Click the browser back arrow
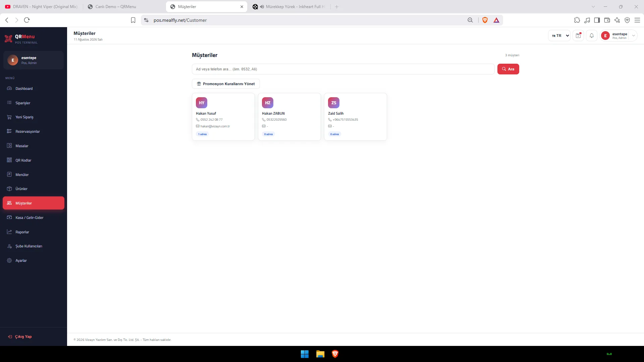Screen dimensions: 644x362 [x=7, y=20]
